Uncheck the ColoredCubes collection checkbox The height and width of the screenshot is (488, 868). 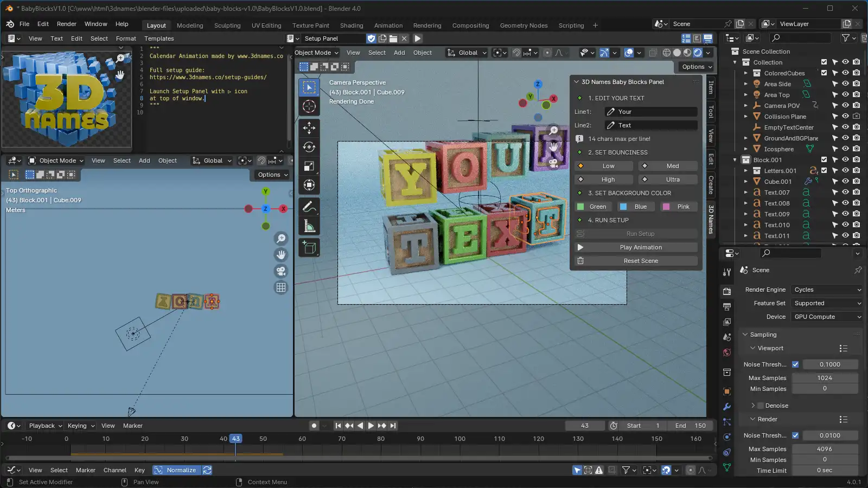[x=825, y=73]
